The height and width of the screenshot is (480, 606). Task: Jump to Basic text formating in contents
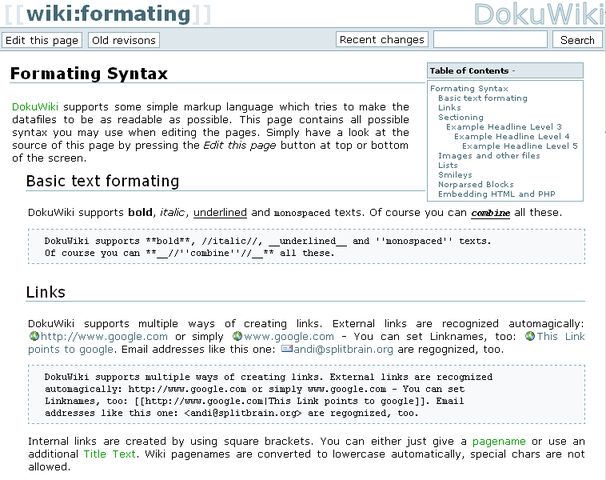point(483,98)
